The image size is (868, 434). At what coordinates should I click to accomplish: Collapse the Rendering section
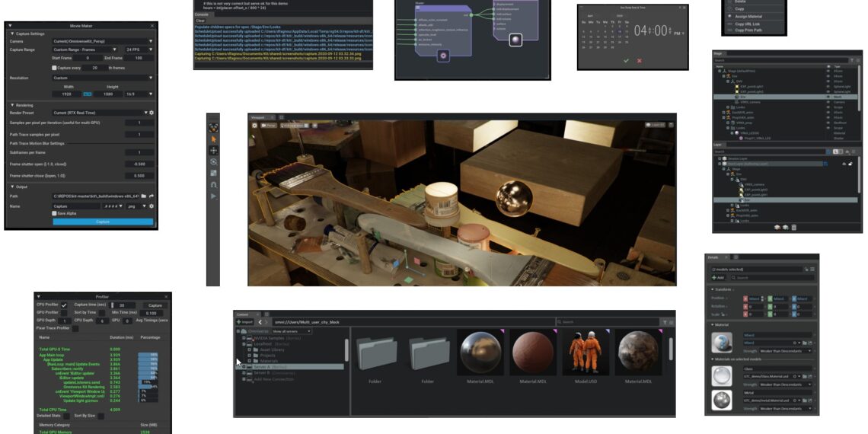click(x=12, y=105)
